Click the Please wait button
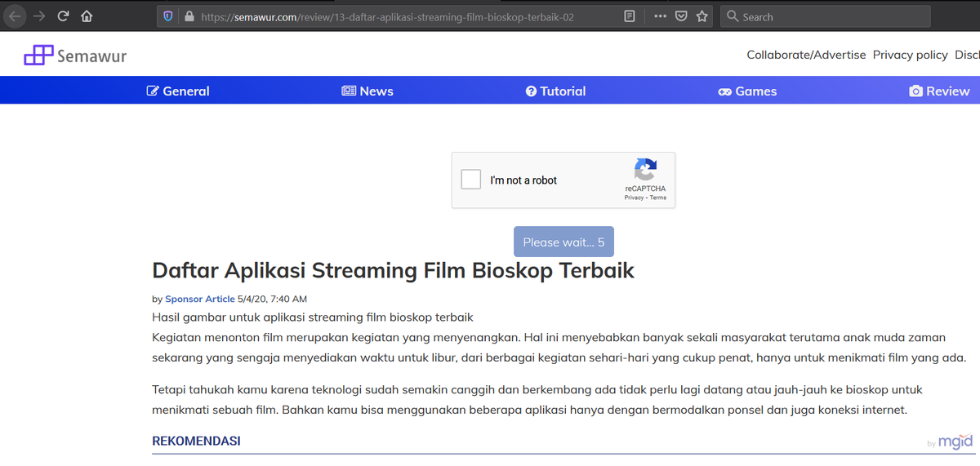 tap(563, 242)
